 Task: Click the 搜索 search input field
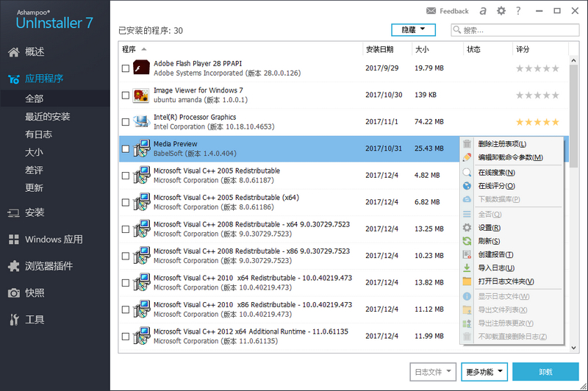(515, 30)
